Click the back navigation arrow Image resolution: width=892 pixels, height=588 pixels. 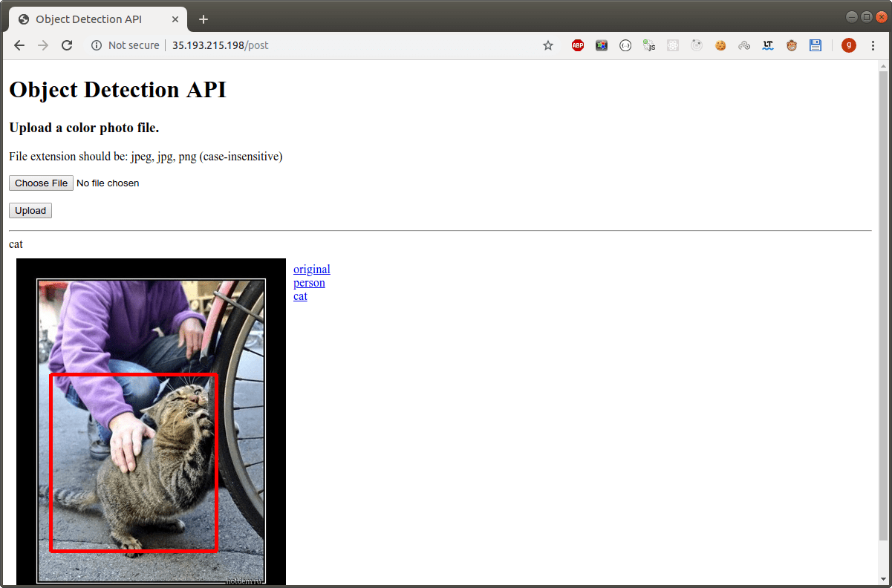point(19,45)
